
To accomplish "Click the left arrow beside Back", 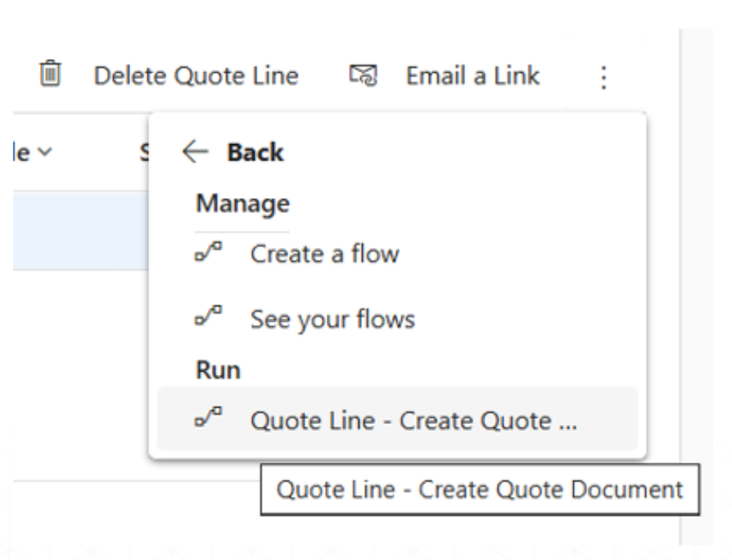I will tap(196, 151).
